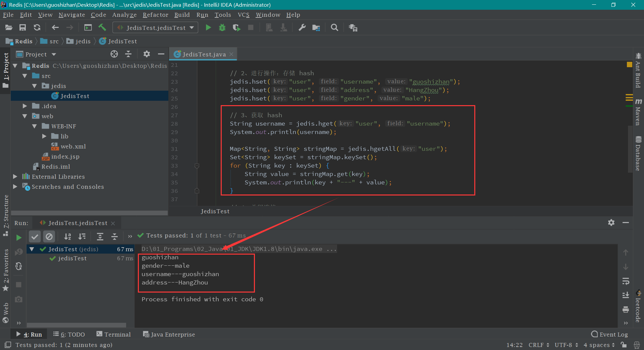Screen dimensions: 644x350
Task: Open the Refactor menu
Action: pos(155,15)
